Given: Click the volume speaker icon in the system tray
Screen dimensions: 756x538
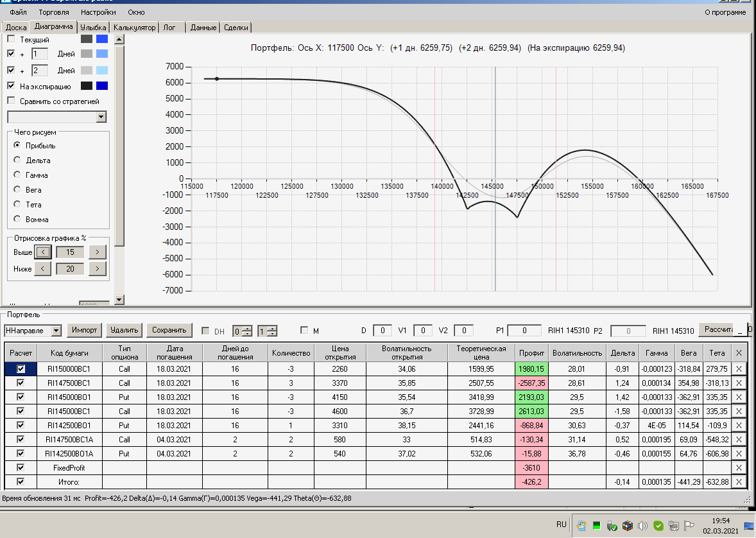Looking at the screenshot, I should point(642,525).
